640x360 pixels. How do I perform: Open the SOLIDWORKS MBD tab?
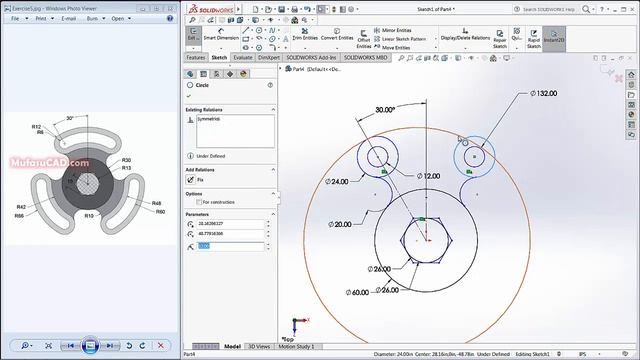point(365,58)
